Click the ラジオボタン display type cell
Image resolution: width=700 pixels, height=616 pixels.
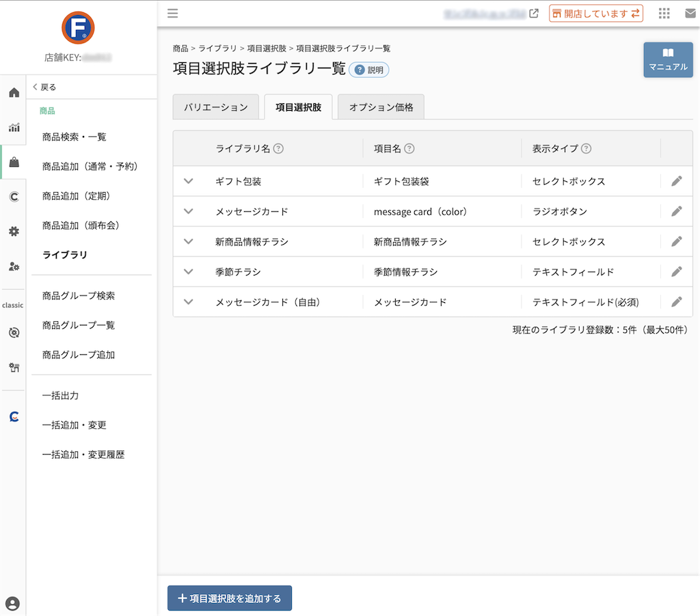point(560,211)
